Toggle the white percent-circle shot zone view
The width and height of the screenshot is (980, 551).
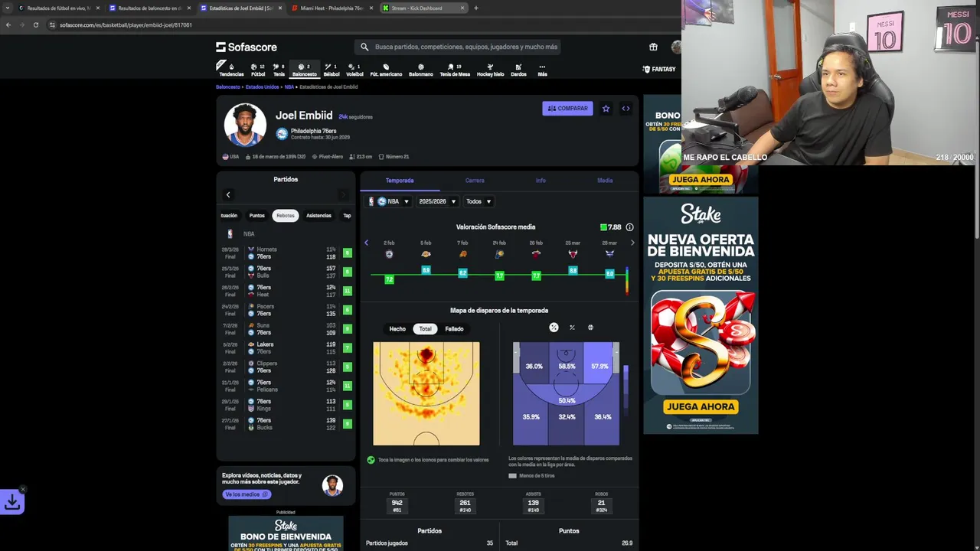(x=554, y=328)
